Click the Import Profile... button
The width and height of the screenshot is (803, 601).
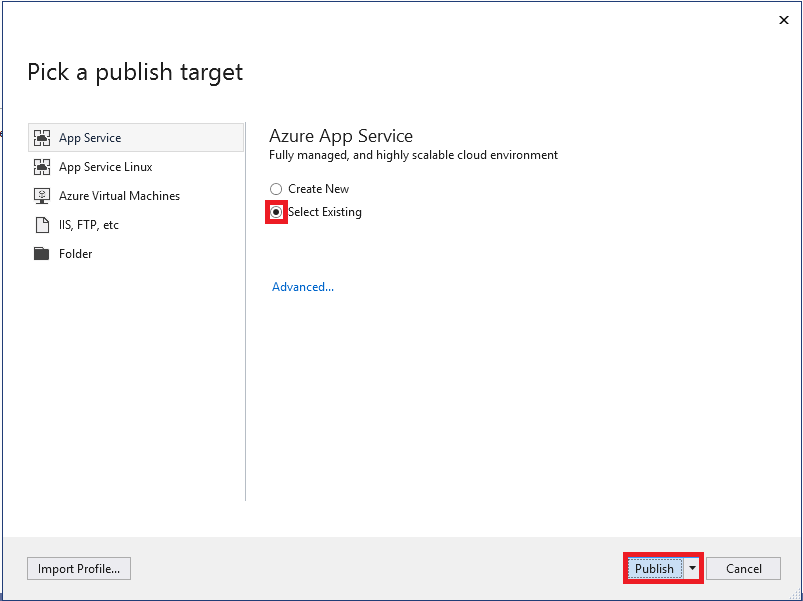79,569
